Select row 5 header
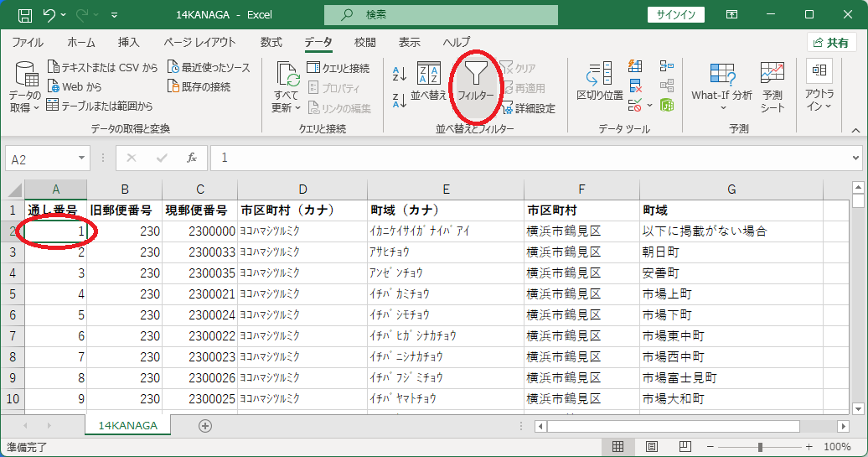The width and height of the screenshot is (868, 457). click(x=13, y=294)
